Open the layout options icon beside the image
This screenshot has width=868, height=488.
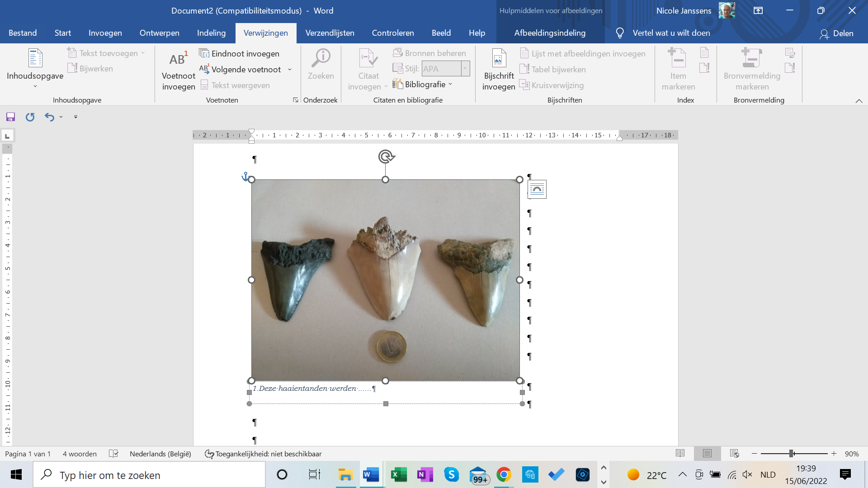tap(537, 189)
